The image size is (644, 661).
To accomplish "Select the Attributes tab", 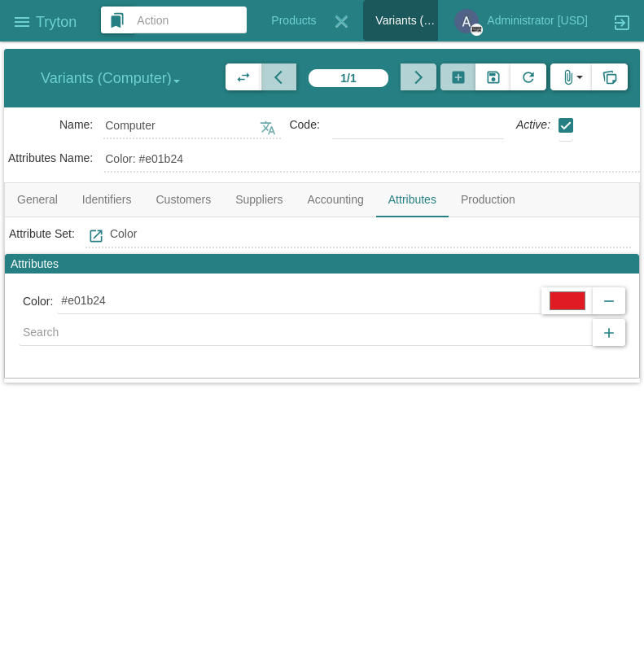I will pos(412,199).
